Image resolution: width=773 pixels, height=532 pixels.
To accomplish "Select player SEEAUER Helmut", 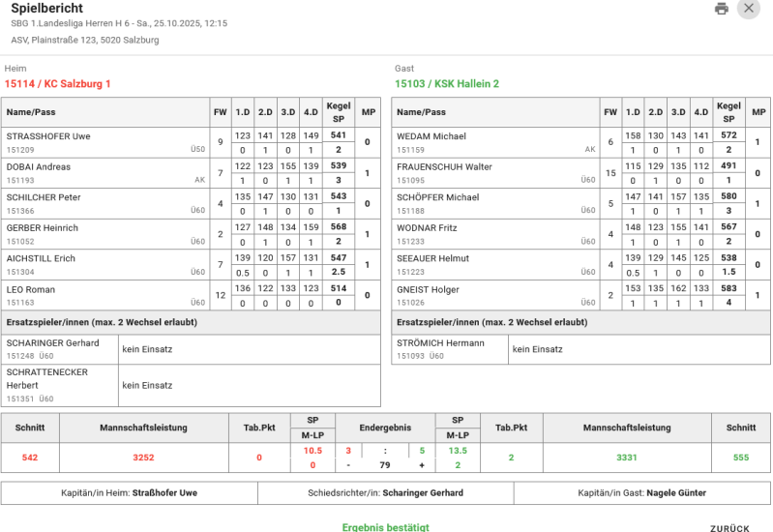I will click(x=432, y=259).
